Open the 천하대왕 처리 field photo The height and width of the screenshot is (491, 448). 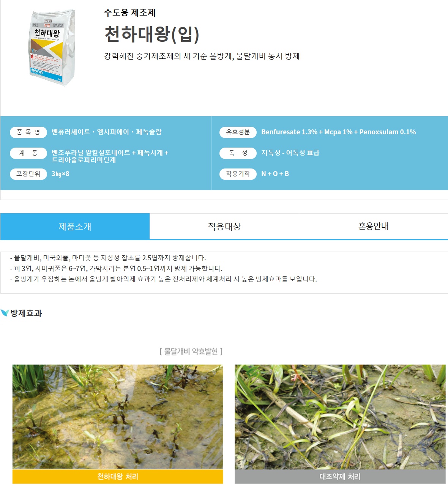118,417
